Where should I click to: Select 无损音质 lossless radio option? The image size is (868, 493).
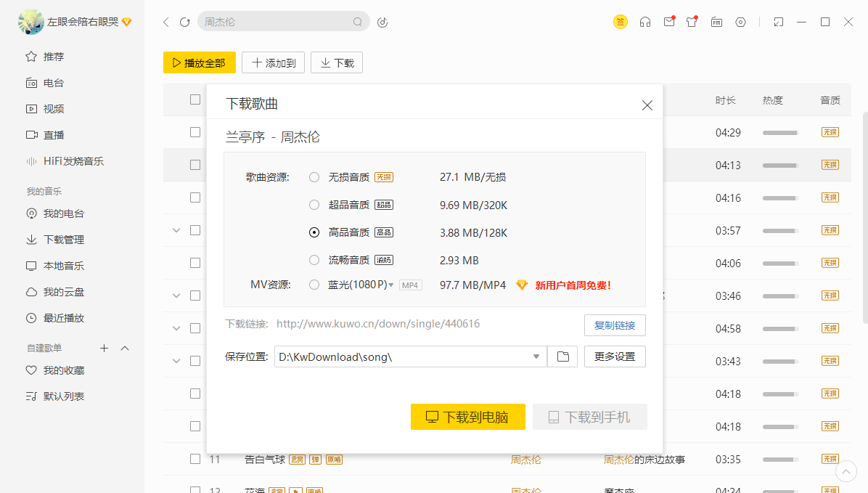tap(314, 177)
